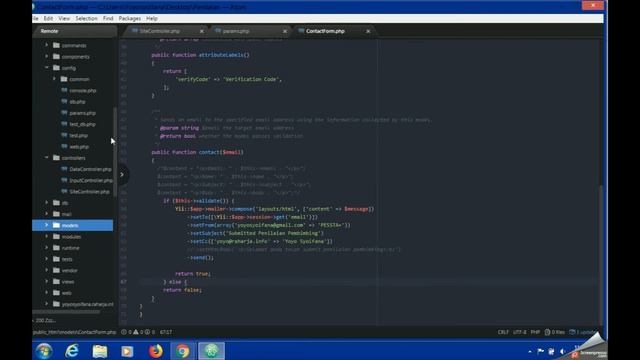
Task: Collapse the config folder arrow
Action: tap(47, 67)
